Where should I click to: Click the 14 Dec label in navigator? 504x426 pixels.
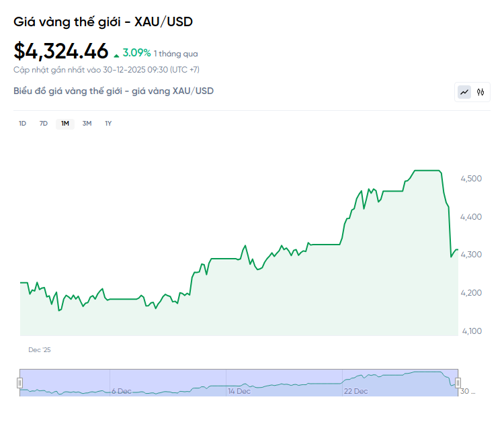pyautogui.click(x=239, y=391)
